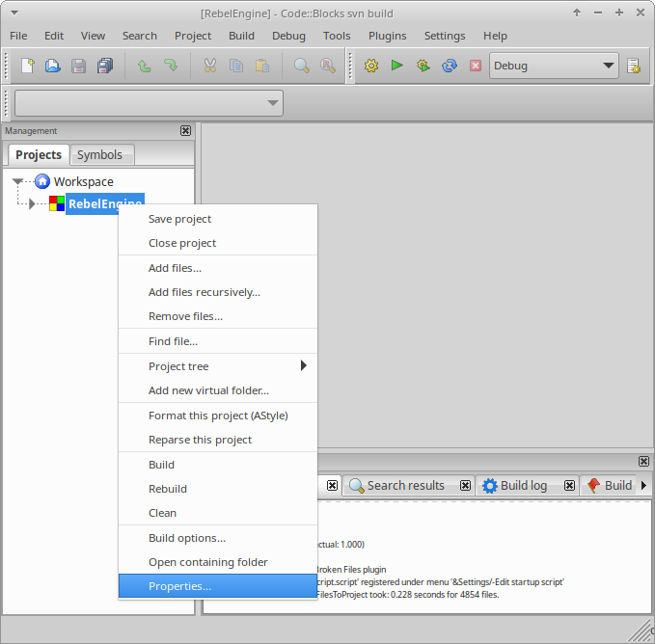Switch to the Build log tab
Screen dimensions: 655x644
point(524,485)
